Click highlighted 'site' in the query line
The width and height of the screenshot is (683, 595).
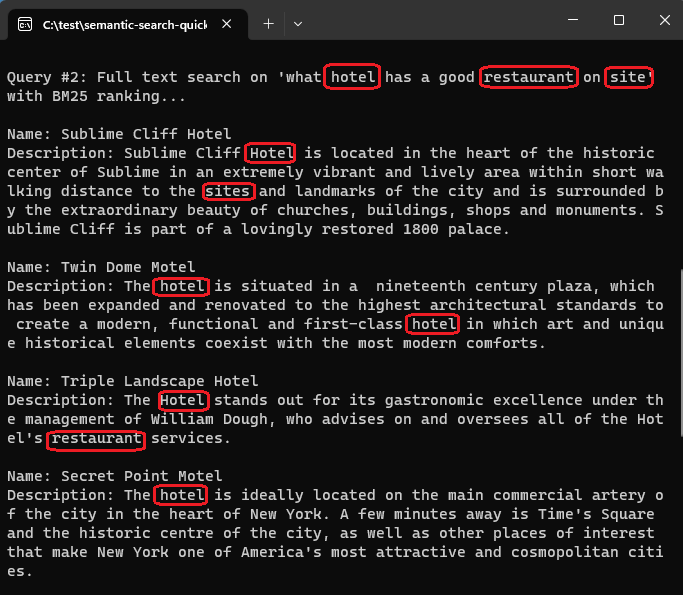(629, 77)
